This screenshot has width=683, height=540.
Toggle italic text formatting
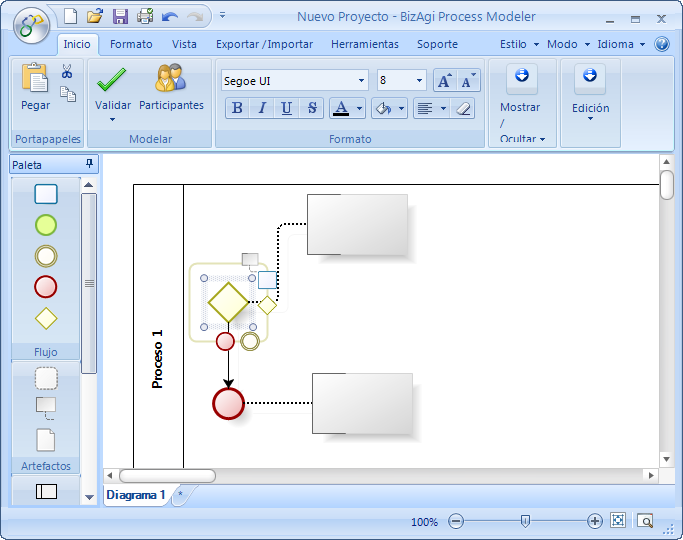[262, 108]
